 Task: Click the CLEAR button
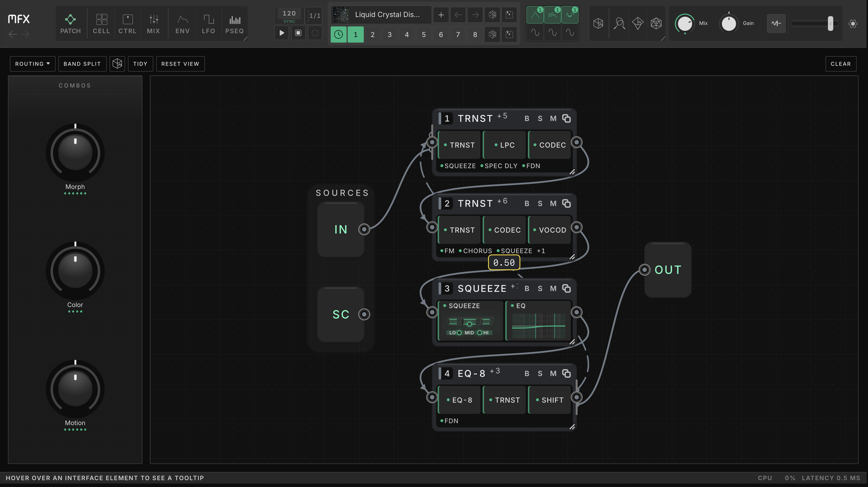pos(841,64)
